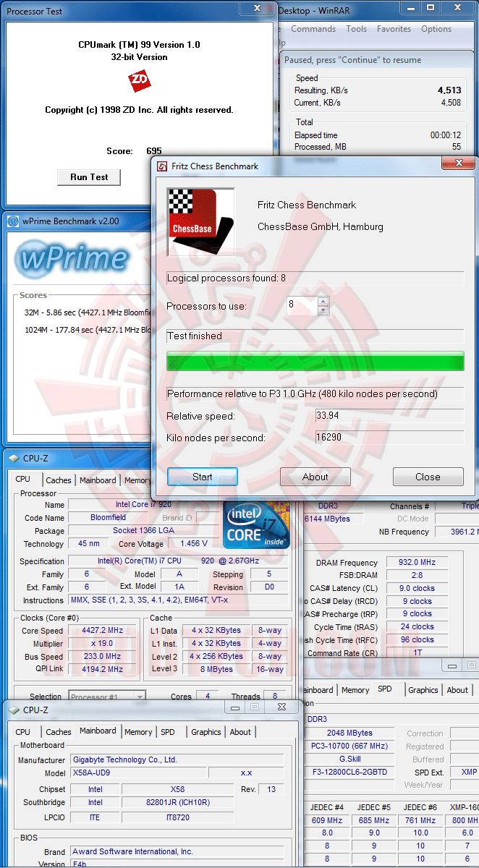The height and width of the screenshot is (868, 479).
Task: Click Start in Fritz Chess Benchmark
Action: 203,477
